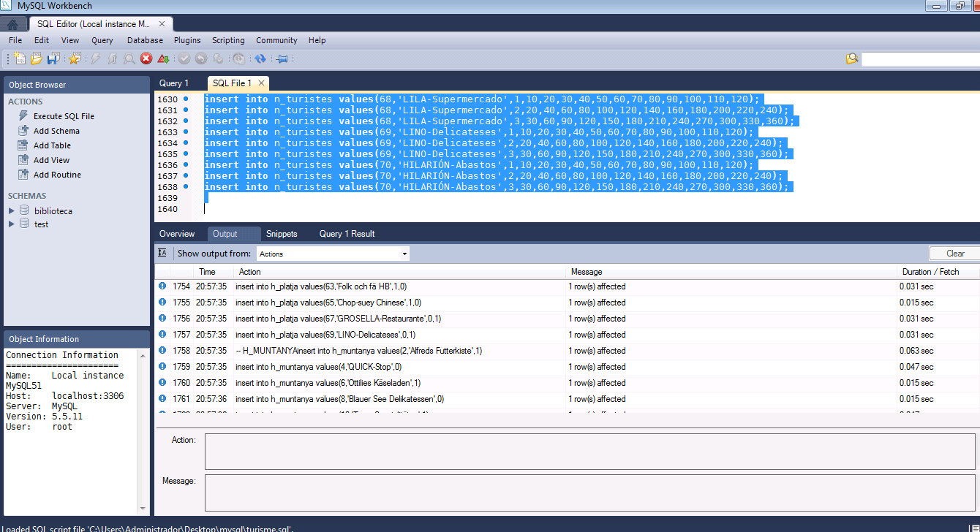
Task: Switch to the Snippets tab
Action: (282, 234)
